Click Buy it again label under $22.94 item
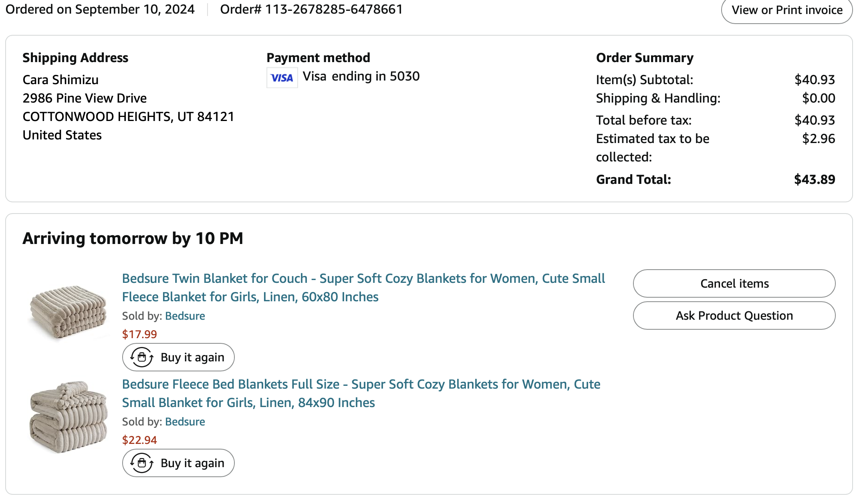Screen dimensions: 863x504 pos(192,463)
